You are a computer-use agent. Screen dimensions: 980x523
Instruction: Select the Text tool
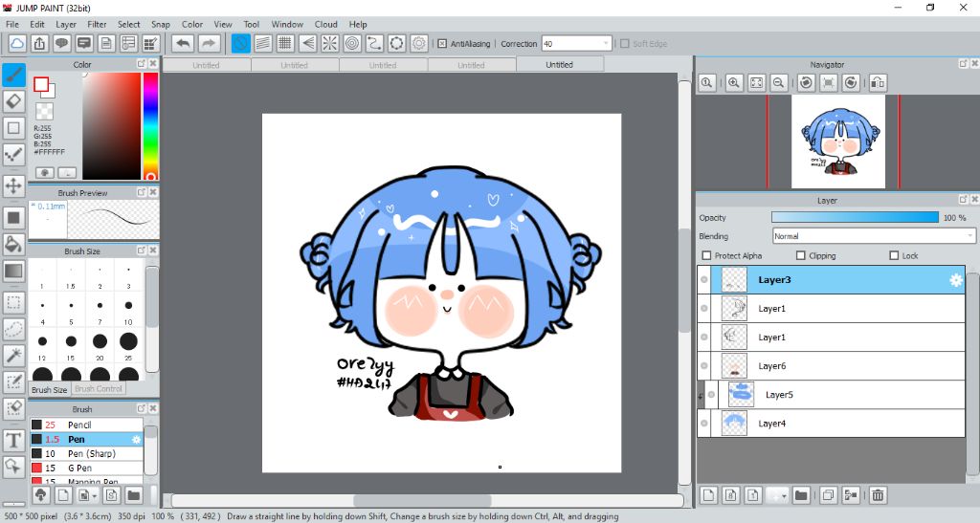pos(13,440)
